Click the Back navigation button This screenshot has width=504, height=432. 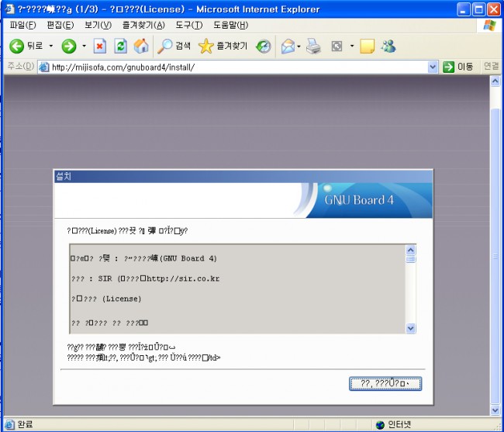(26, 46)
